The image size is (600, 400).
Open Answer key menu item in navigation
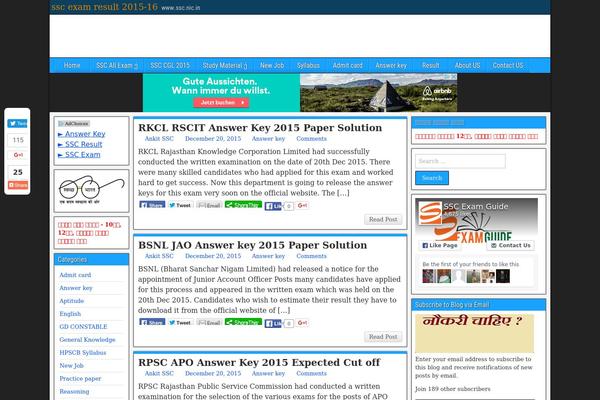pyautogui.click(x=391, y=65)
